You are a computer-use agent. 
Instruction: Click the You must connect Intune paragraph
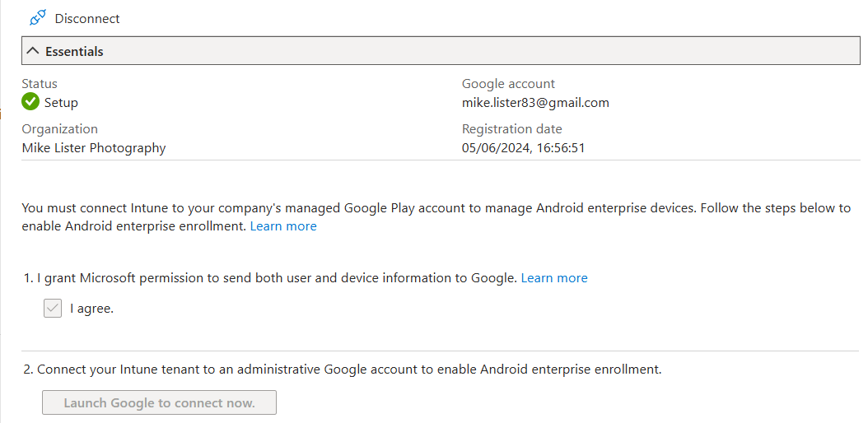(x=436, y=217)
